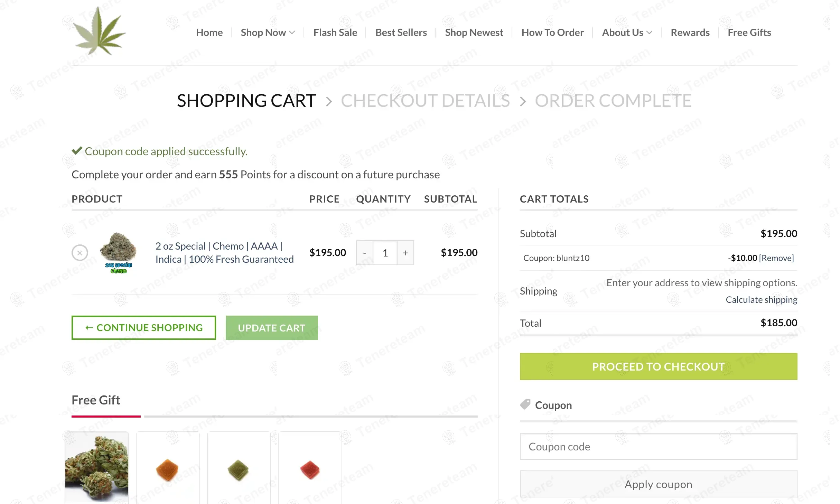
Task: Click the 'Coupon code applied successfully.' message
Action: 166,151
